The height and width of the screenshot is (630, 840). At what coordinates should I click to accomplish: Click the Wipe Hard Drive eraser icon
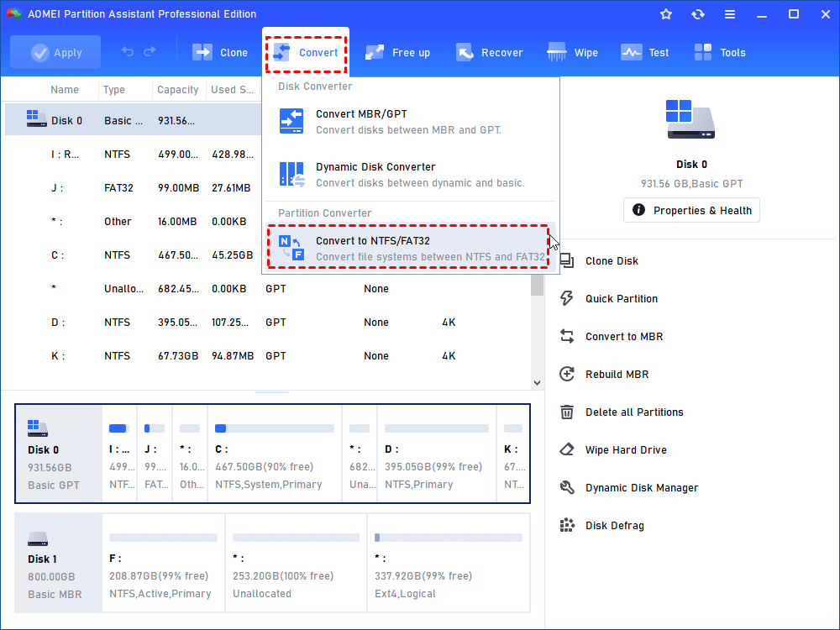pos(567,449)
